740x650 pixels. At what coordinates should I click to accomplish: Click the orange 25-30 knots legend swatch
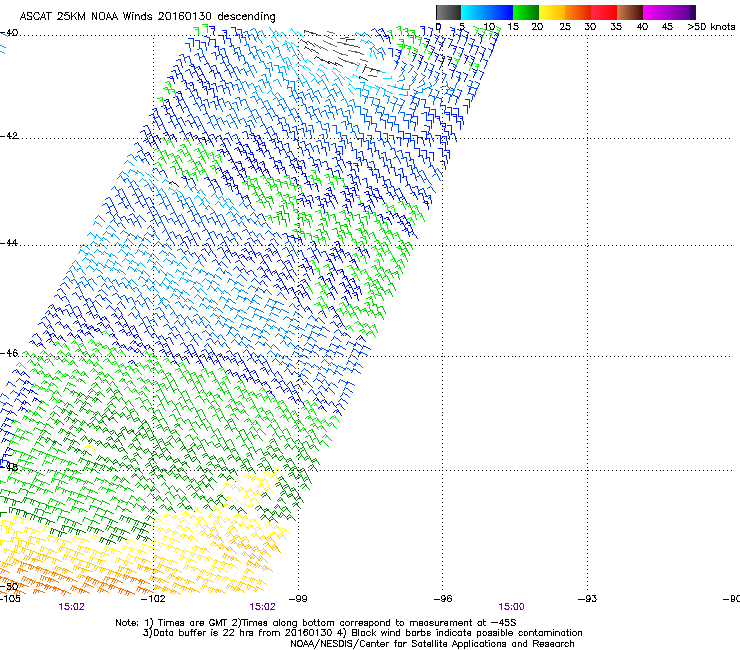pyautogui.click(x=578, y=12)
